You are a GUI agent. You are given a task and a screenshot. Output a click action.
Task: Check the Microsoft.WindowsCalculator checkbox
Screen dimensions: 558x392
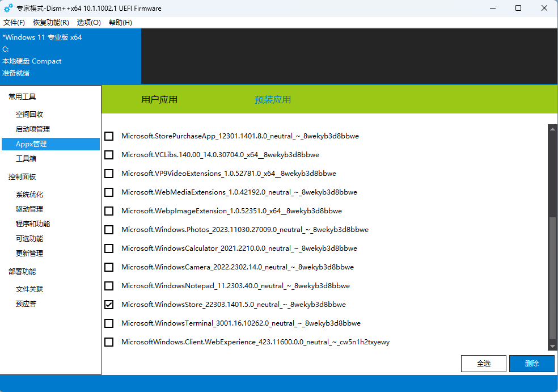click(109, 248)
